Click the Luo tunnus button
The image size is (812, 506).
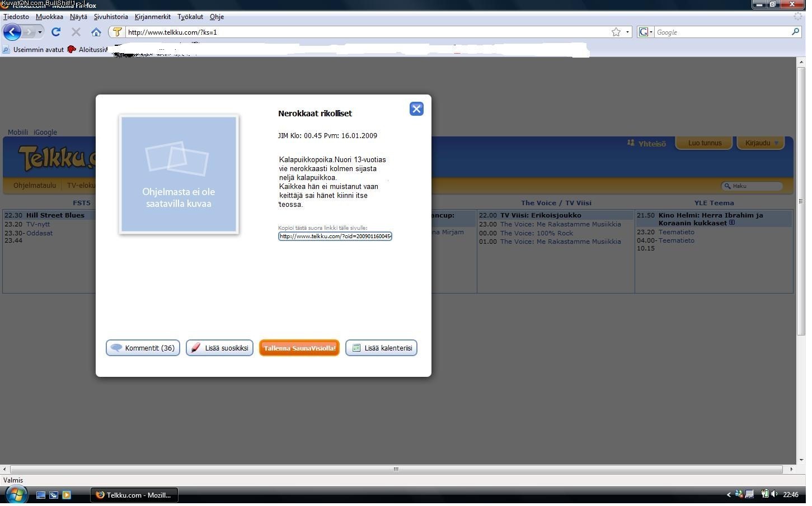click(x=705, y=143)
